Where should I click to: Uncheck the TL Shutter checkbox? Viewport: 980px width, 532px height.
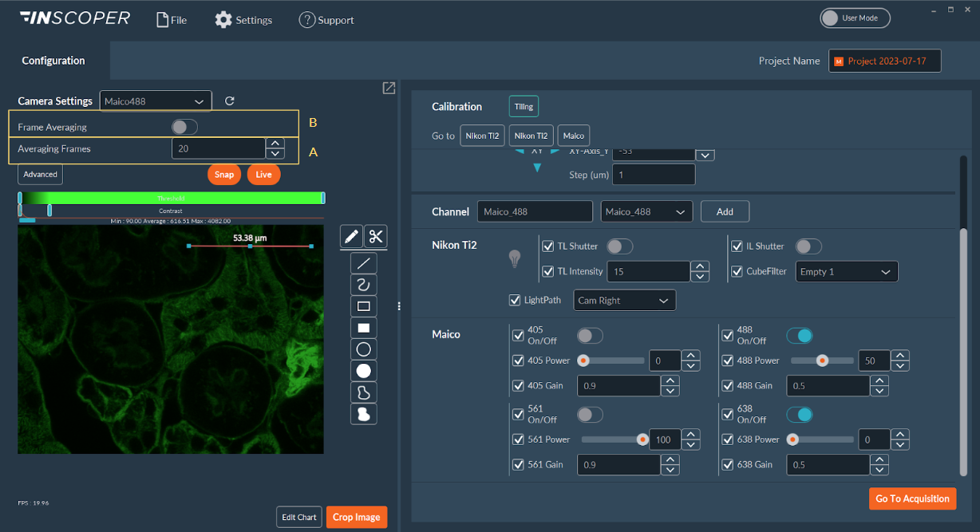coord(548,246)
